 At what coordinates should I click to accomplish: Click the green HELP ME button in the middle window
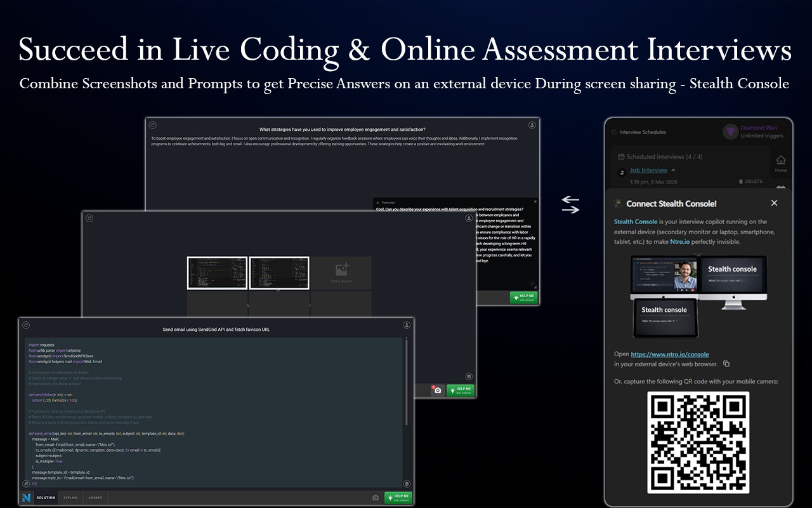coord(460,391)
